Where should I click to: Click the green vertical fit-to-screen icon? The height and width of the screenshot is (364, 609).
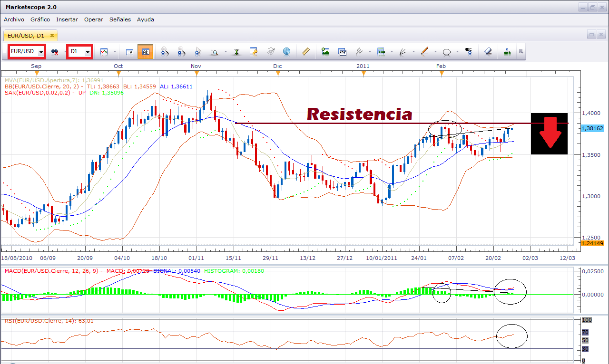pos(236,51)
